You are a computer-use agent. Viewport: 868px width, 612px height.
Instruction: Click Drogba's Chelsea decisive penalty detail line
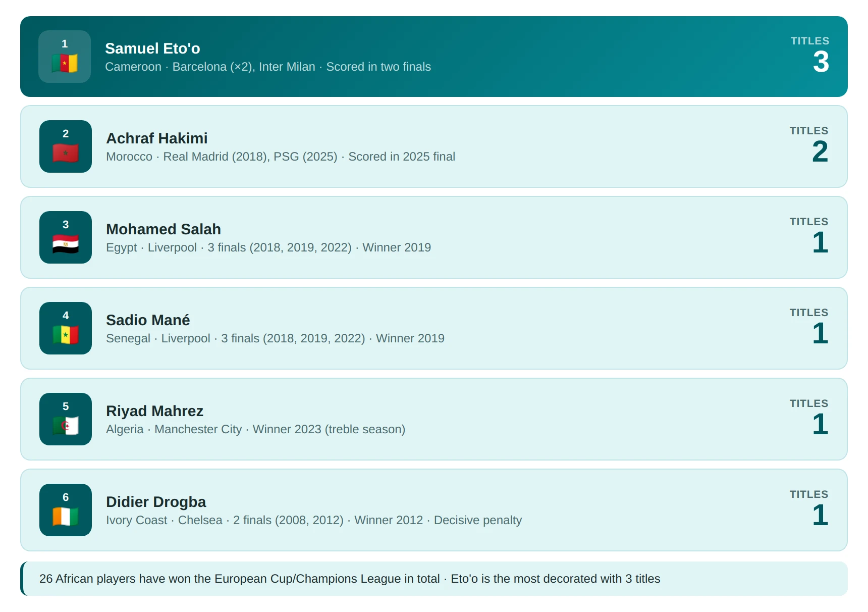tap(314, 520)
